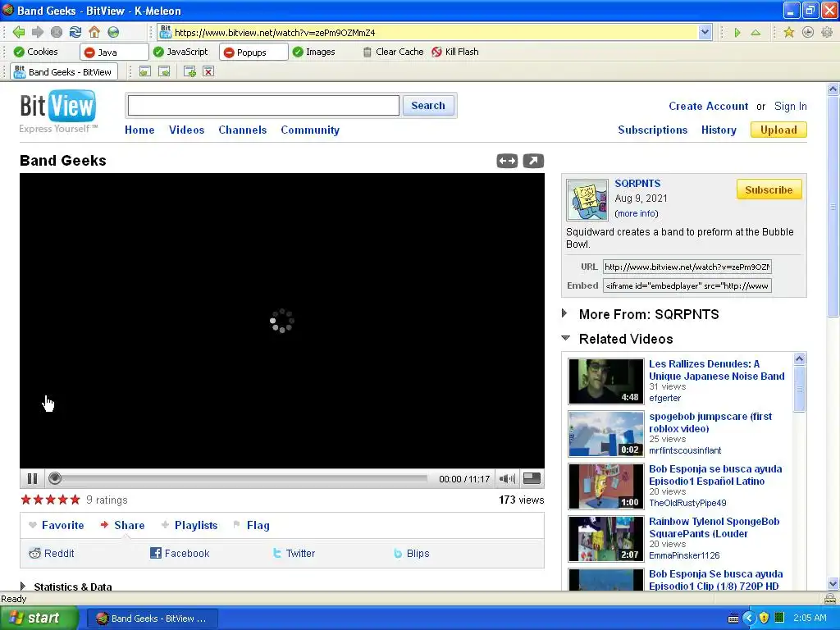Click the Flag action tab
This screenshot has height=630, width=840.
coord(252,525)
